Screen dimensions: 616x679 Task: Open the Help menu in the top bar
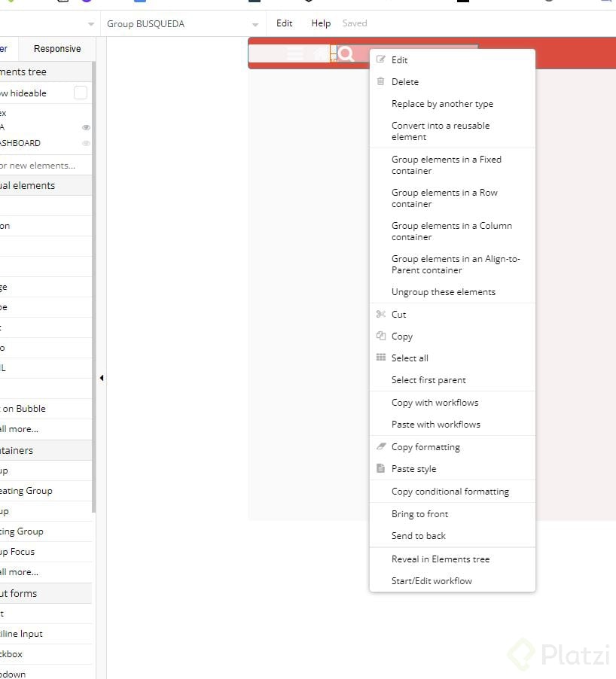(321, 23)
